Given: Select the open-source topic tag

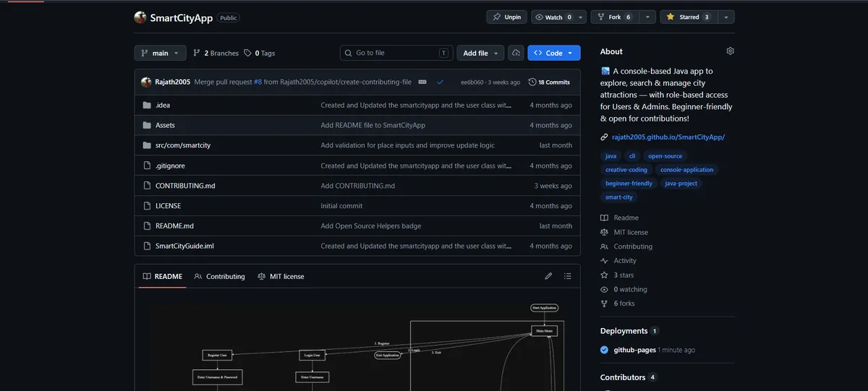Looking at the screenshot, I should coord(665,156).
